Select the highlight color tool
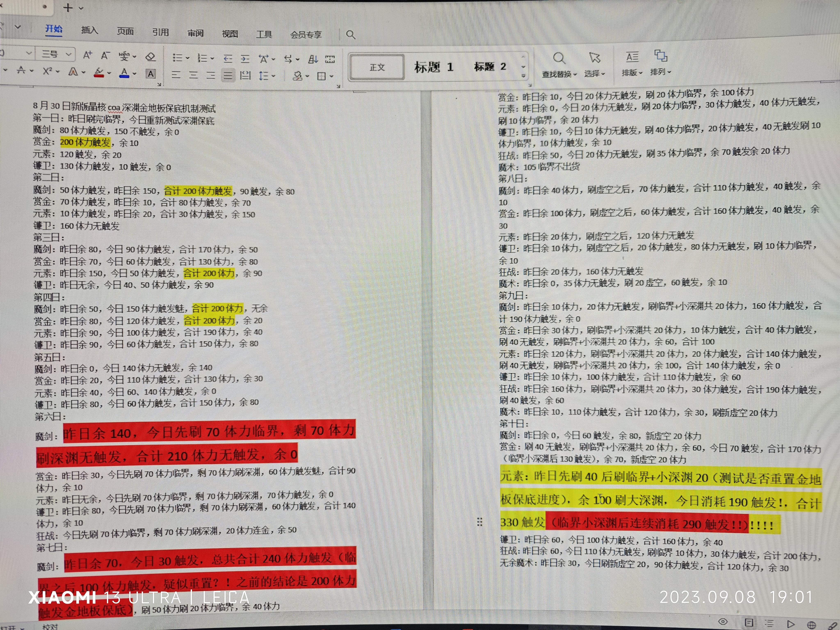The width and height of the screenshot is (840, 630). point(99,72)
